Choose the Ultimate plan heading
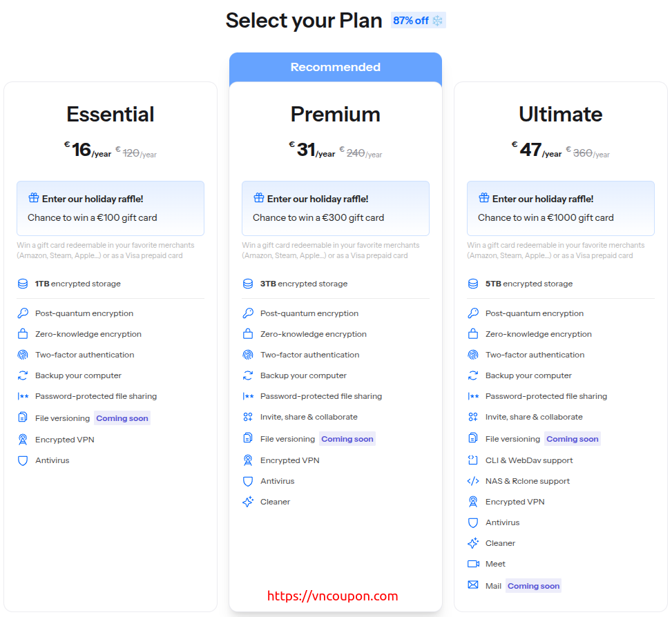The image size is (672, 617). 561,114
